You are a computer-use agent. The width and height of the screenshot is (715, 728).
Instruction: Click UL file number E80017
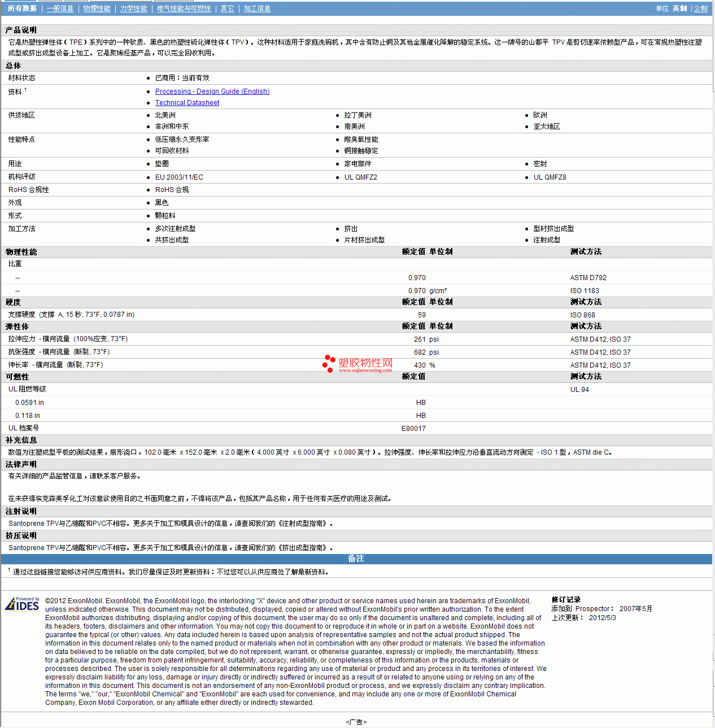[x=414, y=429]
